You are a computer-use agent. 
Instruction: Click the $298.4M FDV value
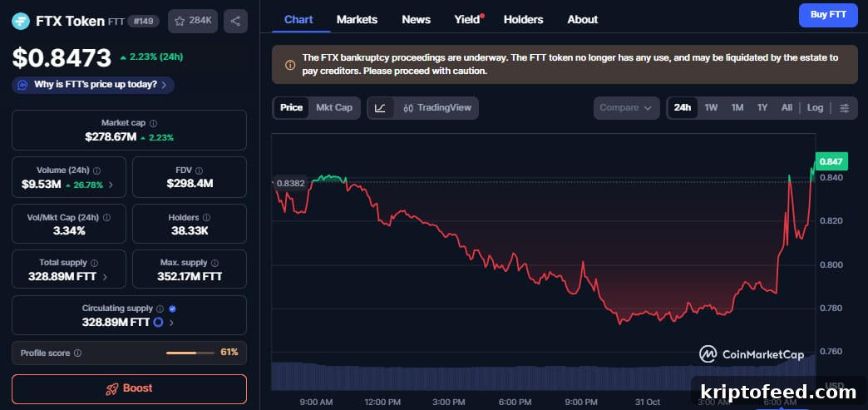point(190,184)
